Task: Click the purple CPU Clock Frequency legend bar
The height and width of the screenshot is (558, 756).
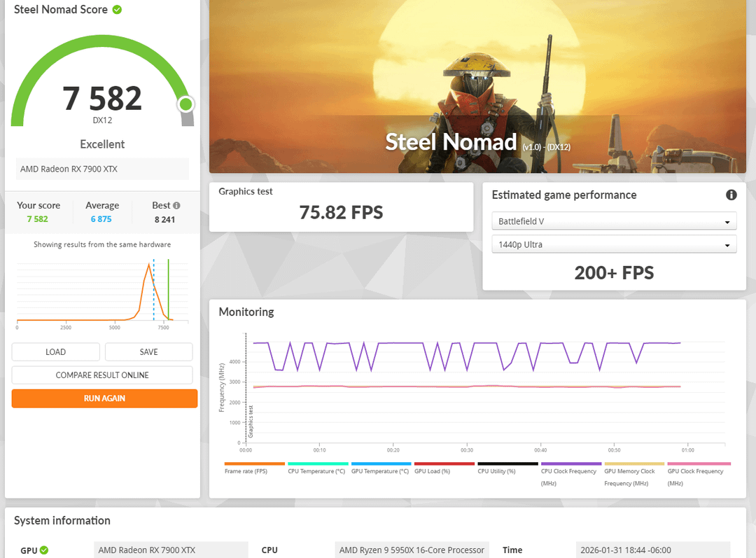Action: (x=570, y=463)
